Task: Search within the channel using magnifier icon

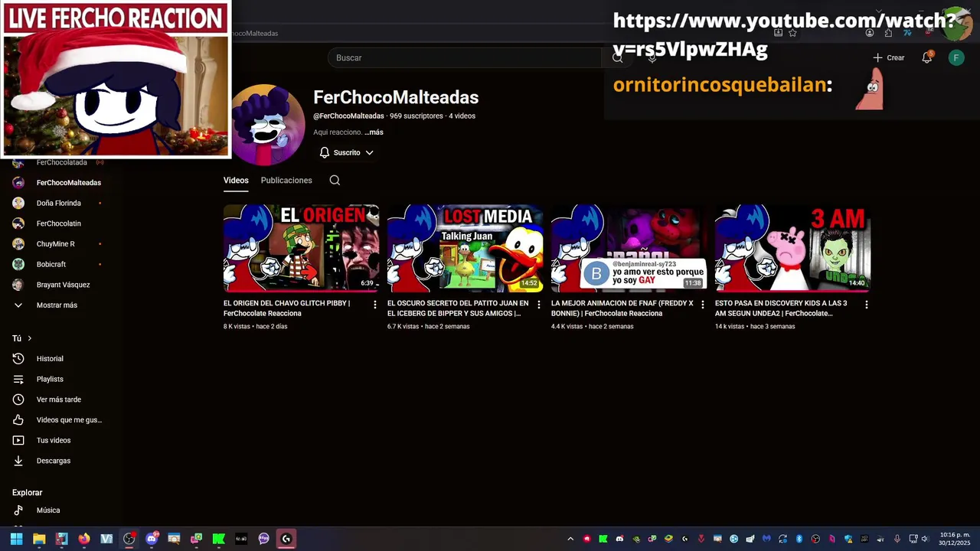Action: [335, 181]
